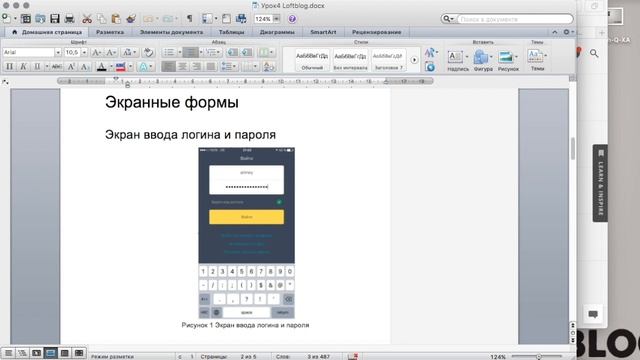The width and height of the screenshot is (640, 360).
Task: Select the login screen figure image
Action: 247,233
